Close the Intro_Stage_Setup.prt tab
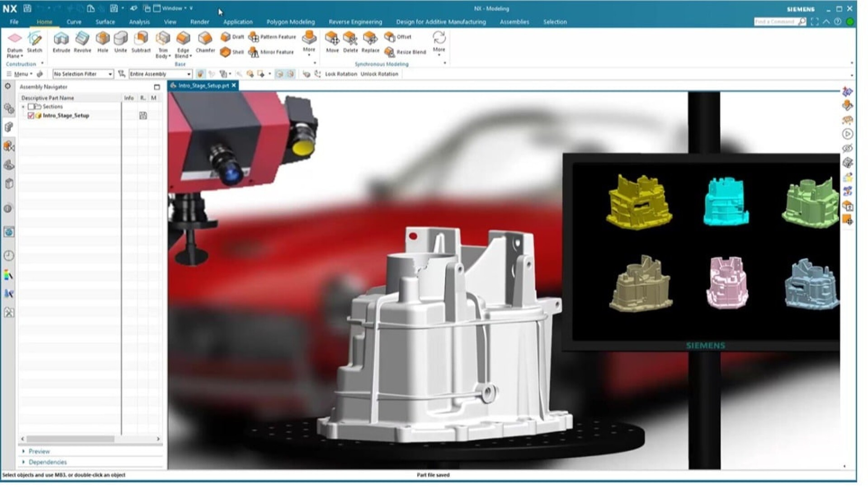 [234, 85]
